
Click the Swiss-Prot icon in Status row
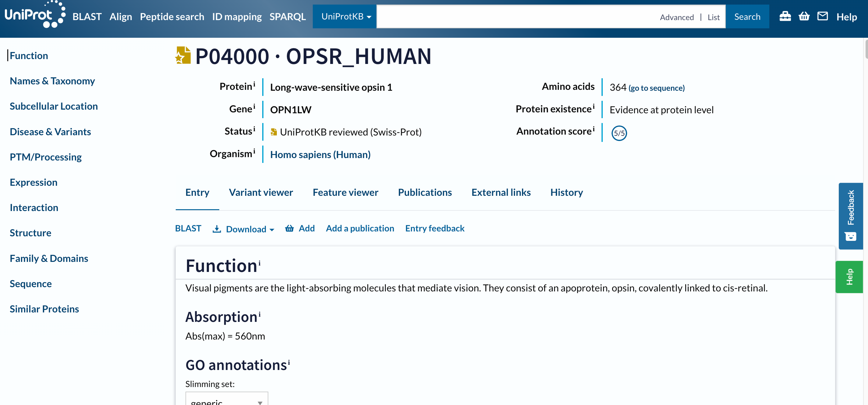click(273, 132)
